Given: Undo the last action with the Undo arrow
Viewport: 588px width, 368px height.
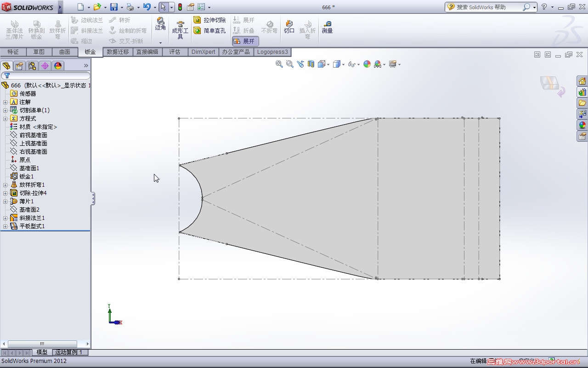Looking at the screenshot, I should (147, 7).
